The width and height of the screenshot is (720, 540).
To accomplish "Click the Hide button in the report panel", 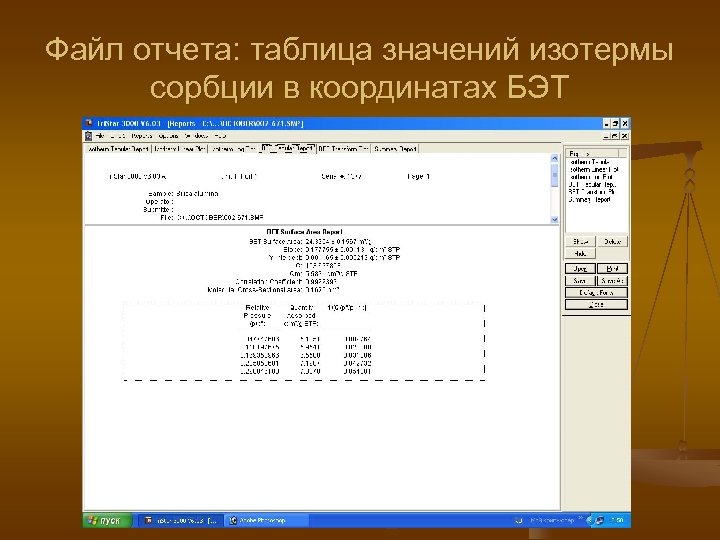I will coord(580,253).
